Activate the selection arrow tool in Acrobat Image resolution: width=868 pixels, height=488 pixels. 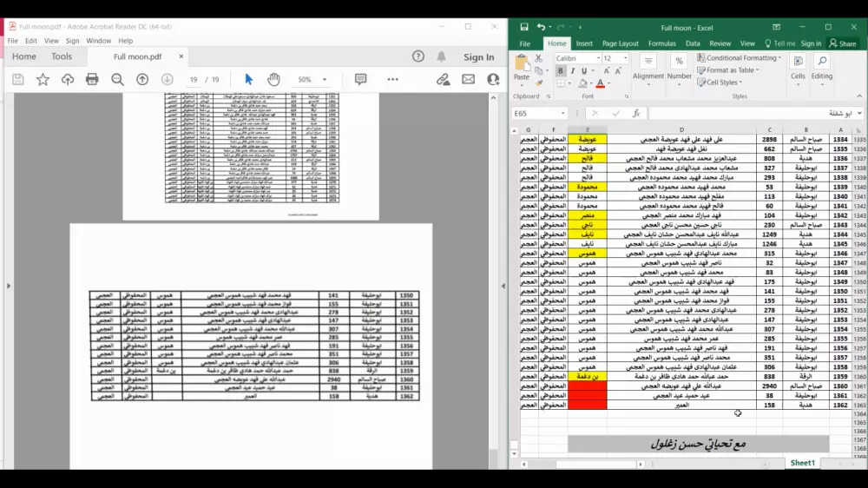(x=248, y=80)
